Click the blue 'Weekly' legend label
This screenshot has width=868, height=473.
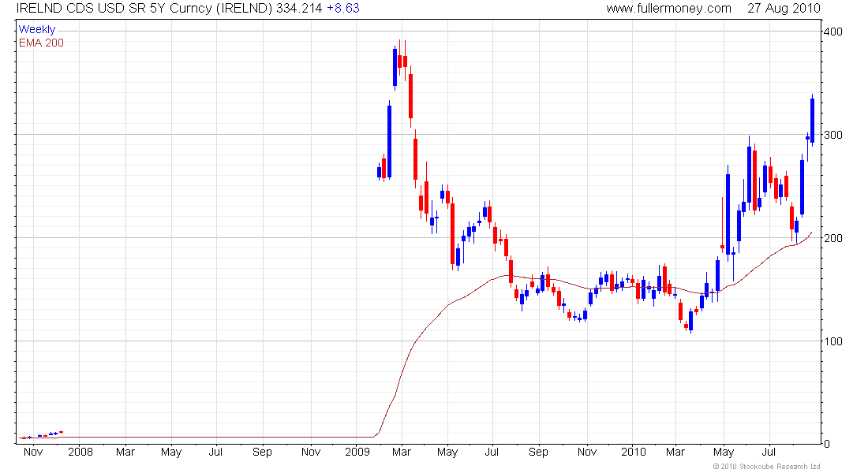tap(37, 29)
